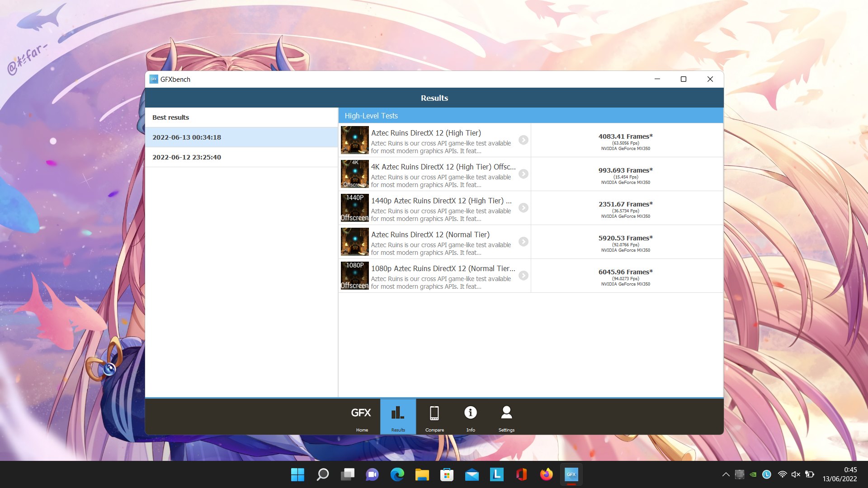Expand details arrow for 1440p Aztec Ruins
This screenshot has width=868, height=488.
[524, 208]
